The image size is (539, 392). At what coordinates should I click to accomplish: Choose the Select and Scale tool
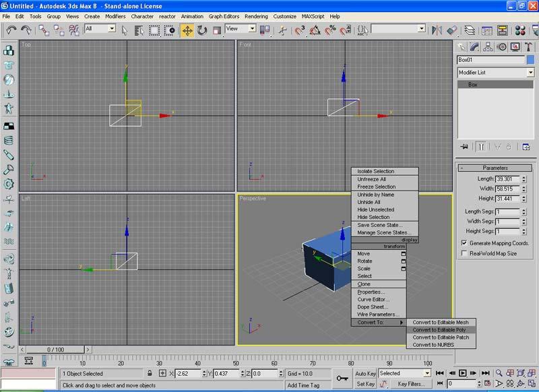[217, 30]
